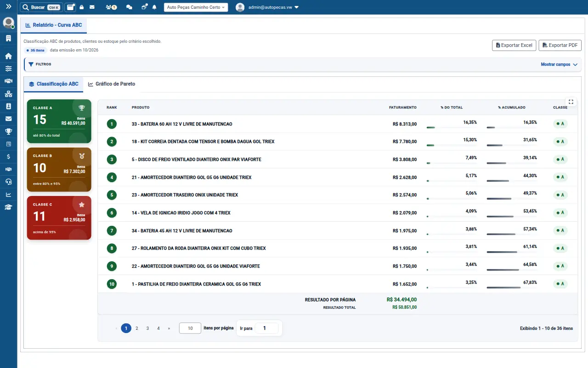This screenshot has width=588, height=368.
Task: Go to page 4 of results
Action: (158, 328)
